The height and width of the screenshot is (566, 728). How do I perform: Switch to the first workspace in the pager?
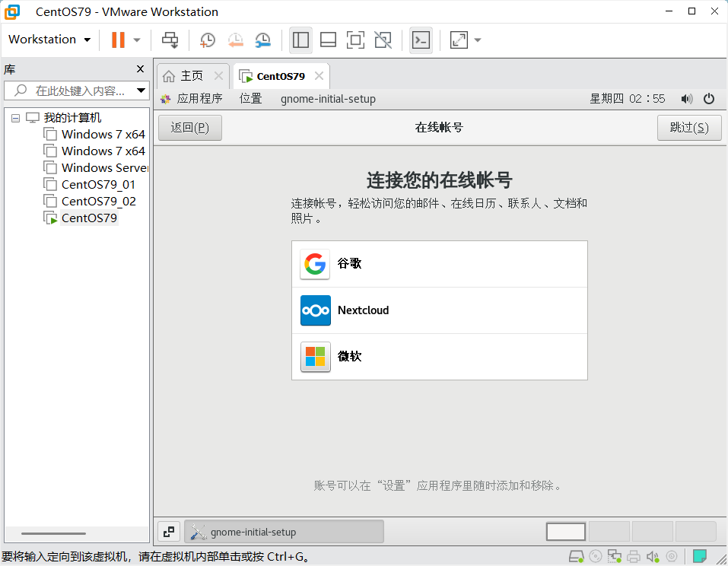565,532
